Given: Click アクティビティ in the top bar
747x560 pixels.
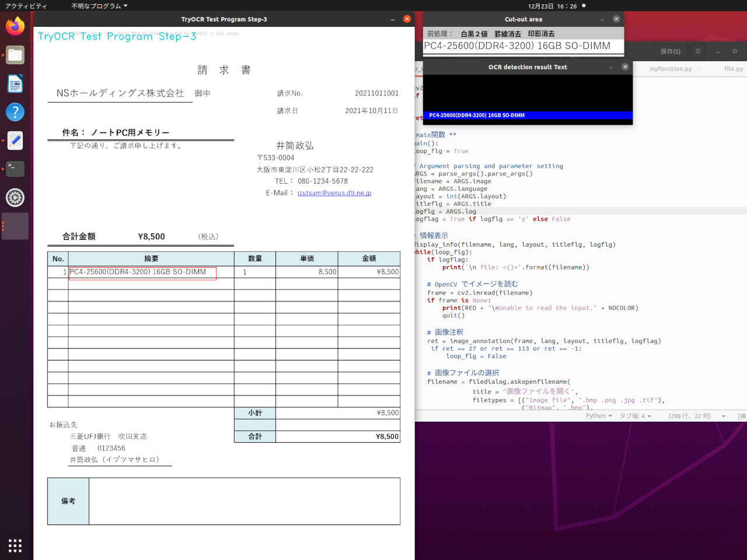Looking at the screenshot, I should (26, 6).
